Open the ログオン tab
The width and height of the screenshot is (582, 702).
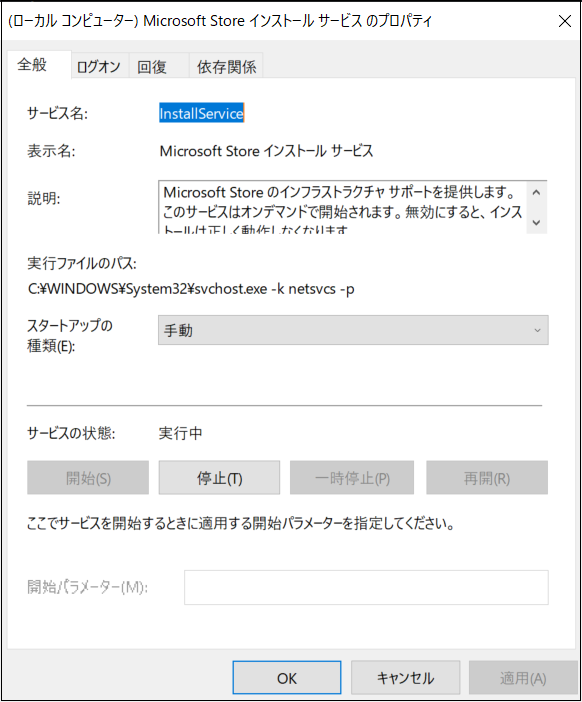(99, 67)
